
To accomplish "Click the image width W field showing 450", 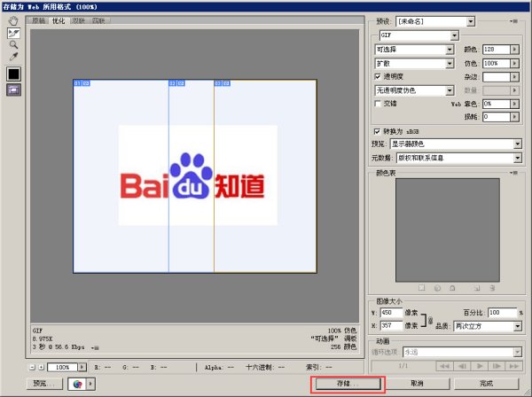I will pos(391,313).
